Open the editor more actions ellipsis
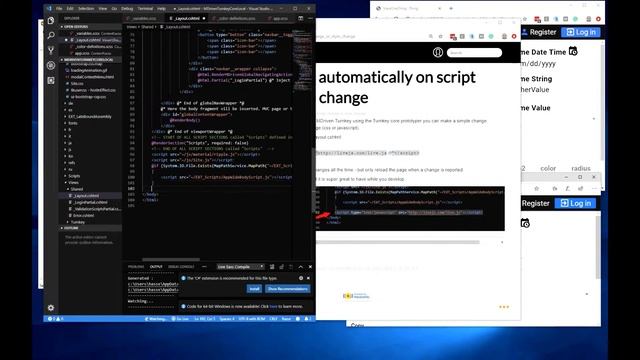The width and height of the screenshot is (640, 360). pos(310,18)
